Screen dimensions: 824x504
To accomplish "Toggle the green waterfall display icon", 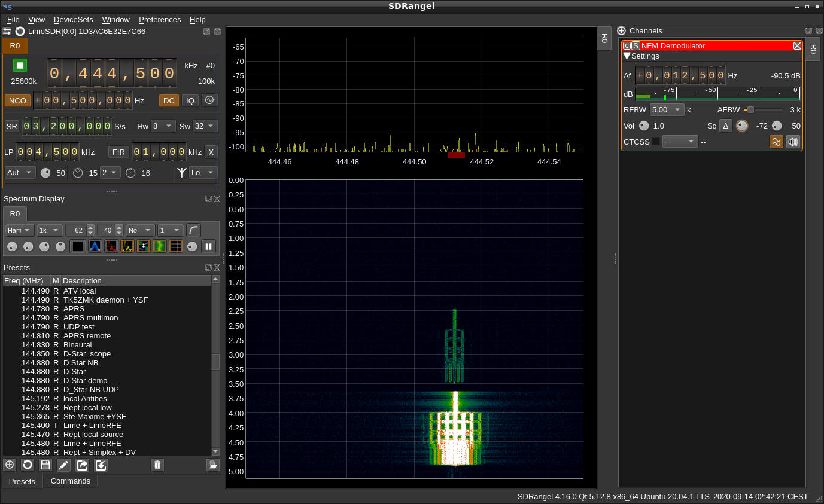I will 160,246.
